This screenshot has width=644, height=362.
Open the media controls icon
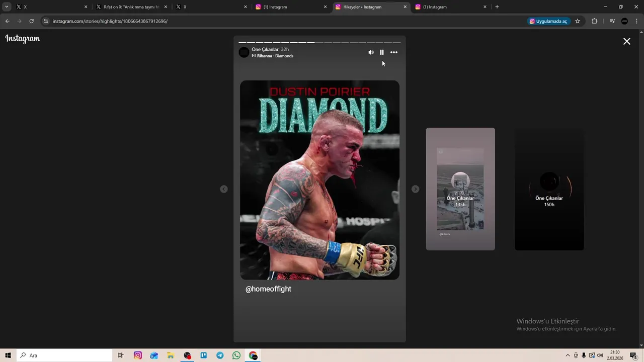click(612, 21)
